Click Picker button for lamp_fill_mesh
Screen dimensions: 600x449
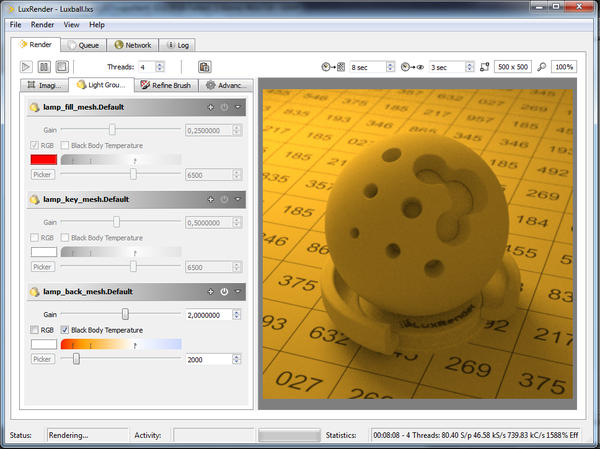[42, 175]
